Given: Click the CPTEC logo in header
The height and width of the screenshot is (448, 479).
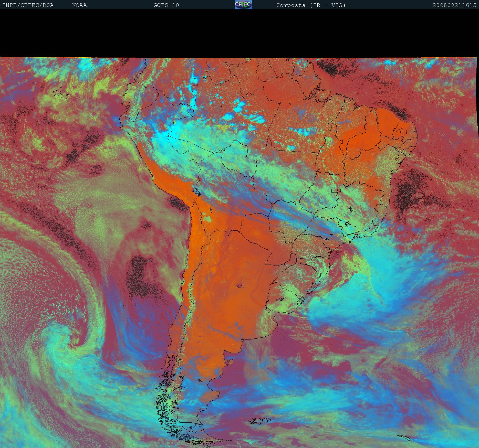Looking at the screenshot, I should pyautogui.click(x=243, y=5).
